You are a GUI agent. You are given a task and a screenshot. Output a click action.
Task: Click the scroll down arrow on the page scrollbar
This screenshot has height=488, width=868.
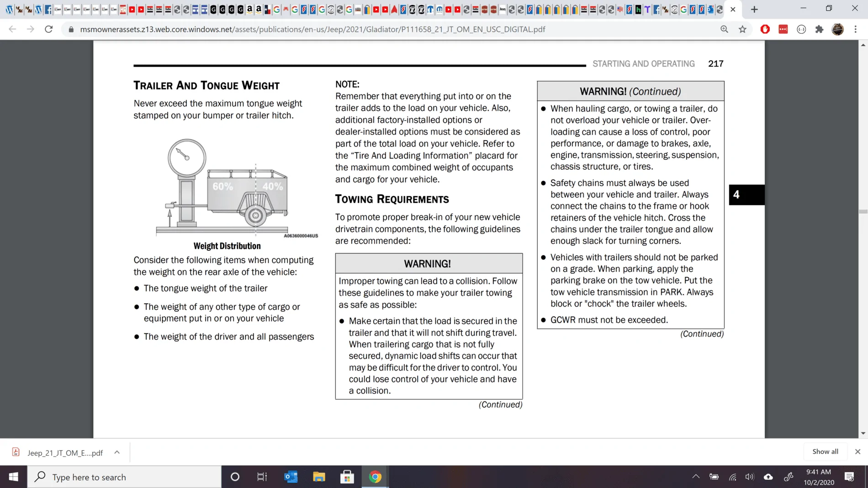coord(863,433)
